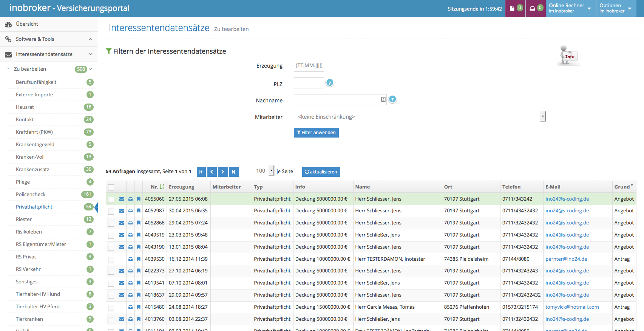This screenshot has height=331, width=644.
Task: Click the help icon next to PLZ field
Action: pyautogui.click(x=330, y=83)
